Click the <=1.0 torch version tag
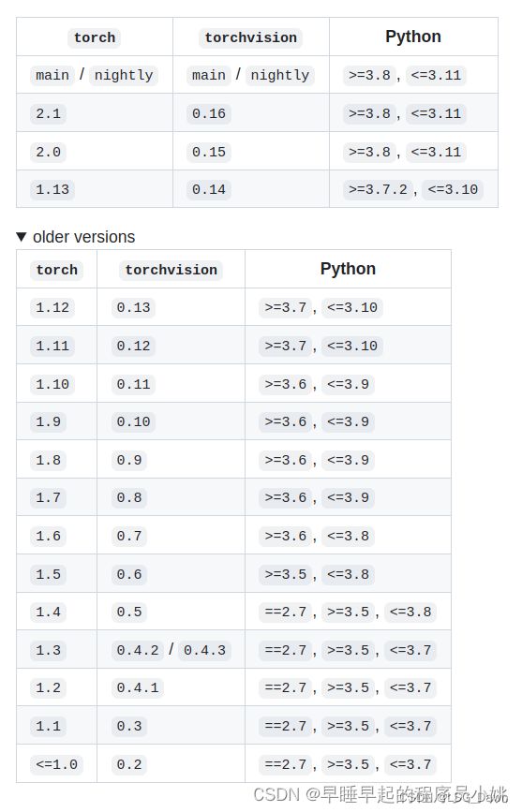The image size is (522, 812). (56, 765)
